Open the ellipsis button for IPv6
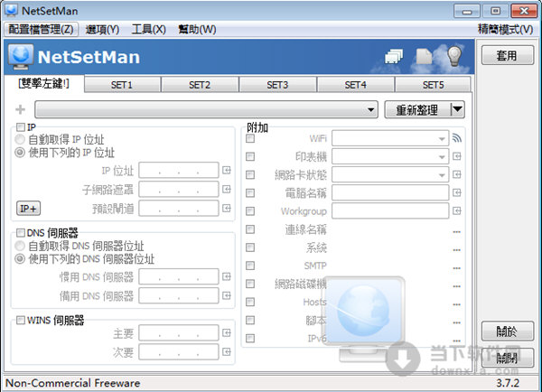 [x=456, y=341]
